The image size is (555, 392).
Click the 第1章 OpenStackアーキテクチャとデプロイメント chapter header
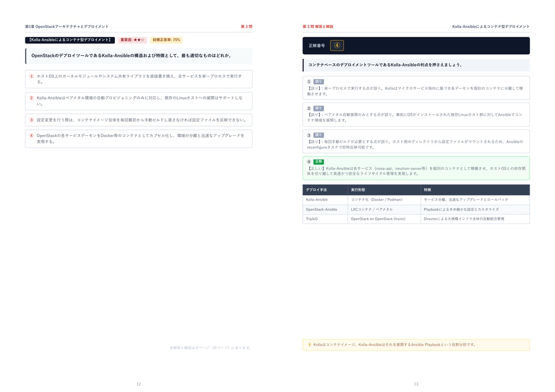pos(67,27)
